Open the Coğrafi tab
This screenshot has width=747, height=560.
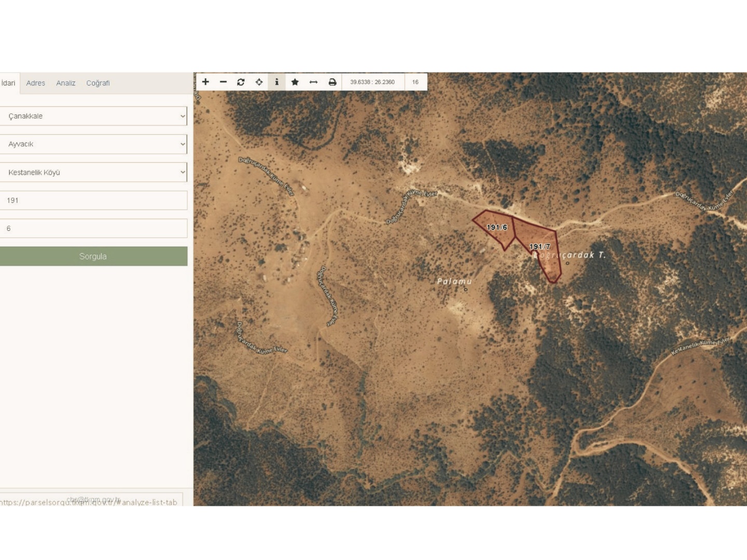click(98, 83)
